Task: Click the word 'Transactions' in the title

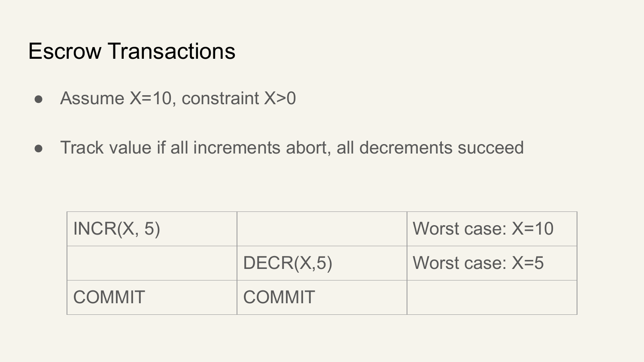Action: coord(171,51)
